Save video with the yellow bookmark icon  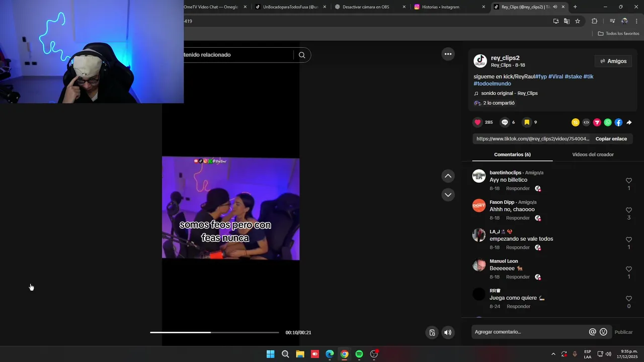(527, 122)
